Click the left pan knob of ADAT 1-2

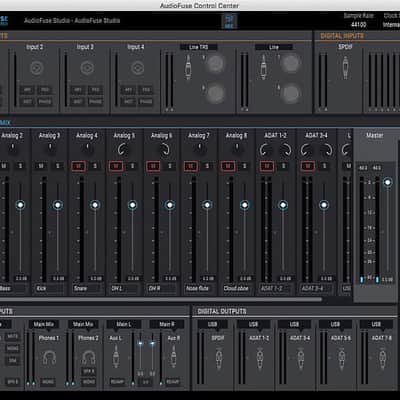click(266, 150)
